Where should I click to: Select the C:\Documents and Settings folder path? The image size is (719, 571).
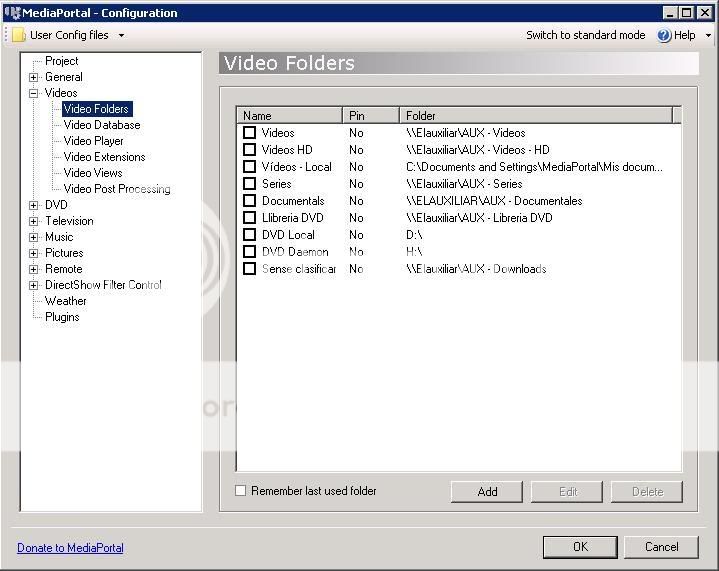coord(534,167)
